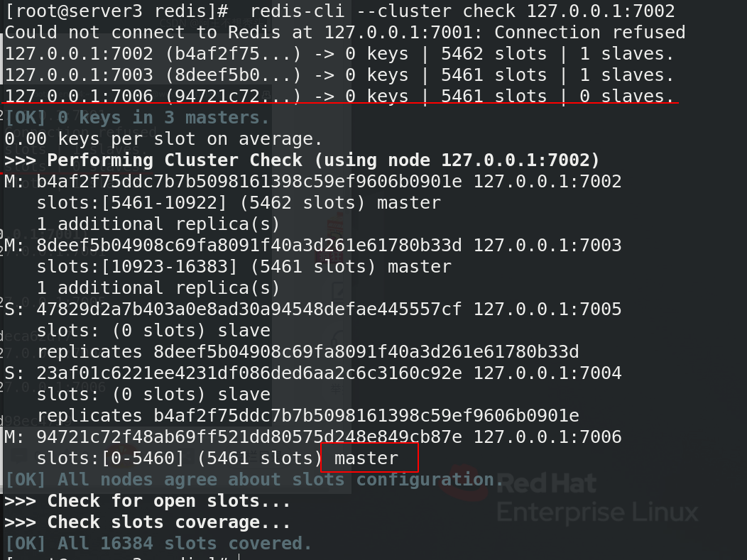Click node ID b4af2f75ddc7b7b5098161398c59ef9606b0901e master entry
The image size is (747, 560).
pos(313,182)
